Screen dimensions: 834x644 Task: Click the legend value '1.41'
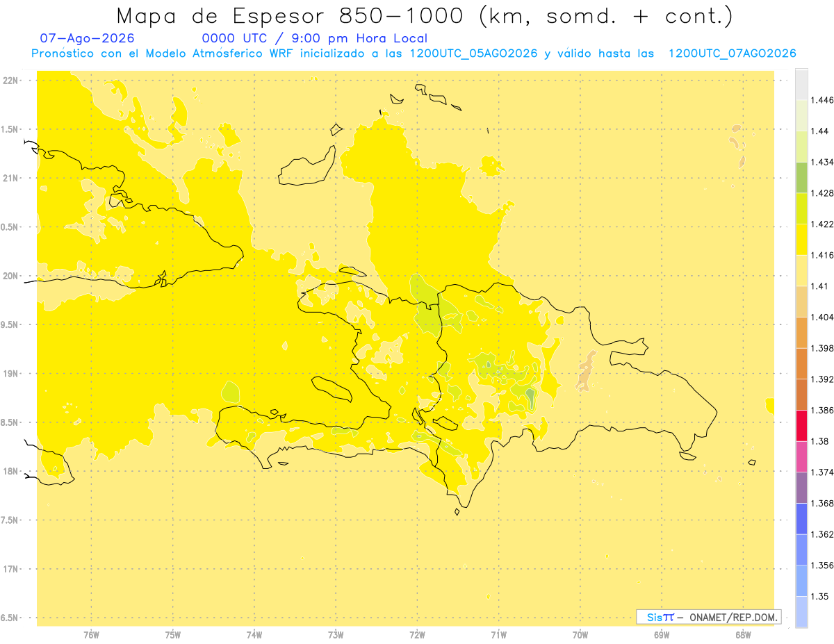(x=820, y=286)
